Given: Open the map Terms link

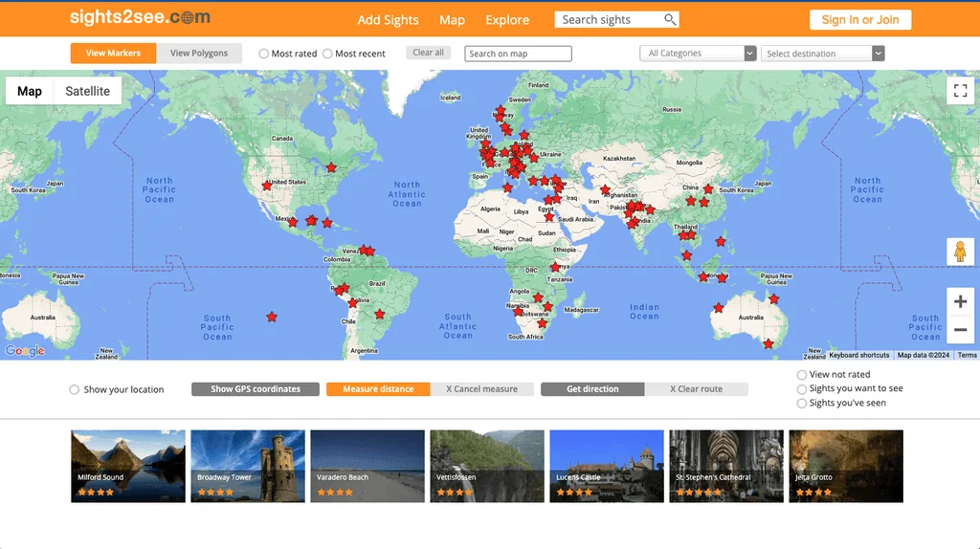Looking at the screenshot, I should [x=967, y=356].
